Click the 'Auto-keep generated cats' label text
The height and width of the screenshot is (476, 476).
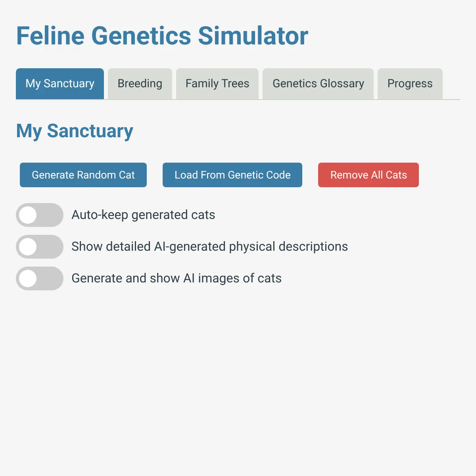(143, 215)
